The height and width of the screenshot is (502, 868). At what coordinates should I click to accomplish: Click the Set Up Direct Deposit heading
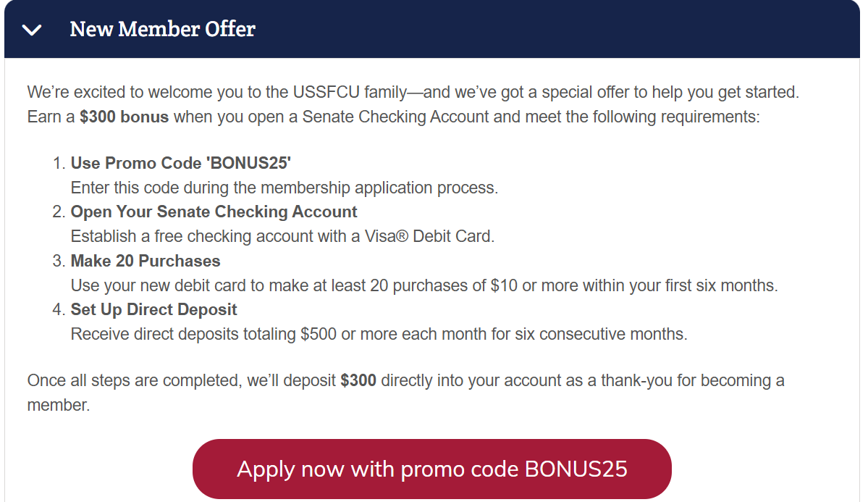154,309
